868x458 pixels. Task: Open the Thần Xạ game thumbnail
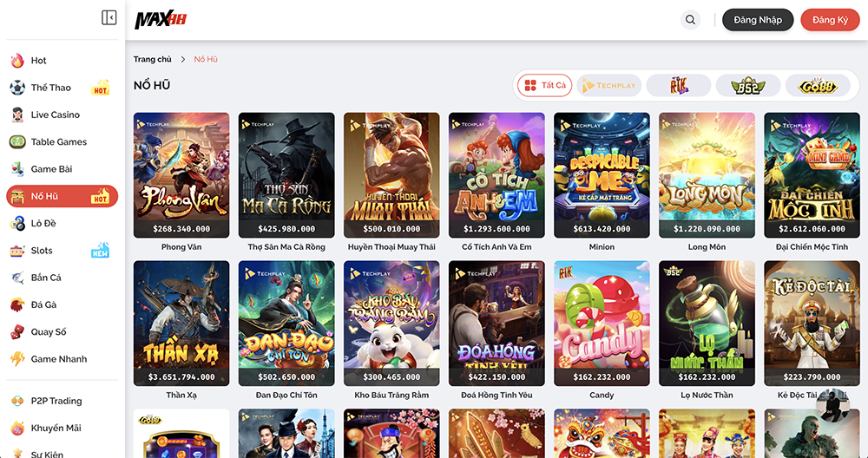tap(181, 324)
